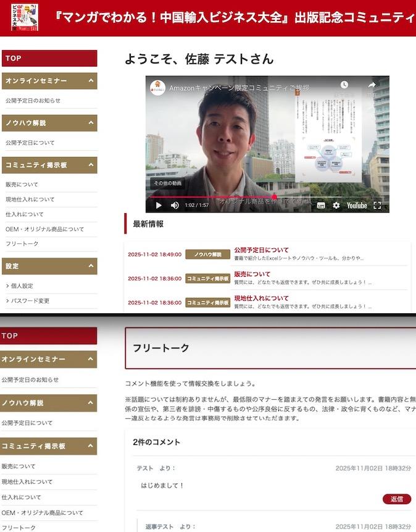Screen dimensions: 416x532
Task: Collapse the 設定 section chevron
Action: [x=91, y=266]
